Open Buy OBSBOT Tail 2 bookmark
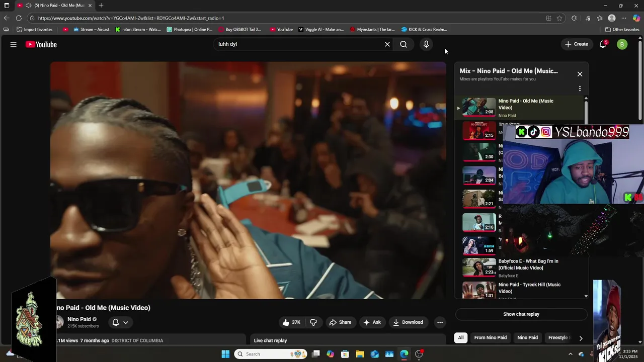This screenshot has width=644, height=362. point(240,30)
